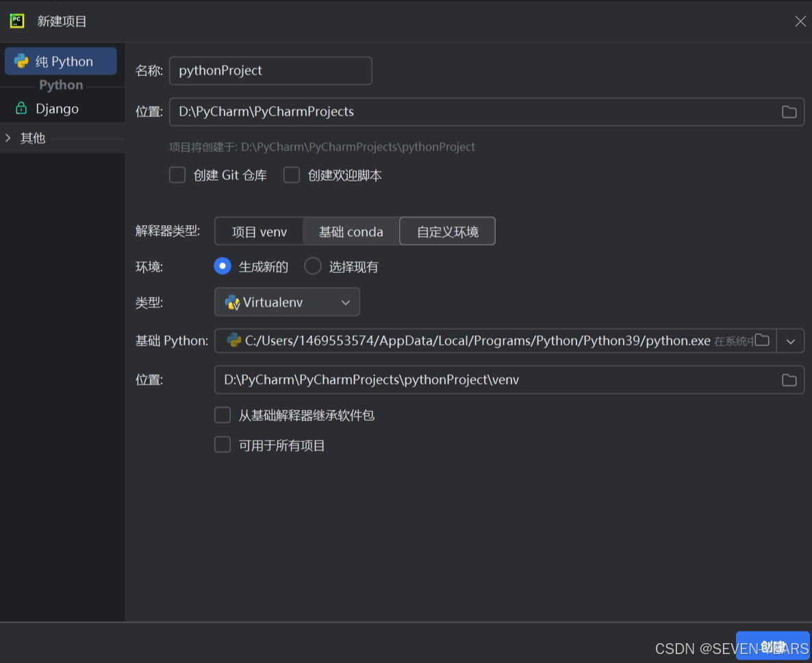Click the PyCharm logo in the title bar
This screenshot has width=812, height=663.
[x=17, y=21]
